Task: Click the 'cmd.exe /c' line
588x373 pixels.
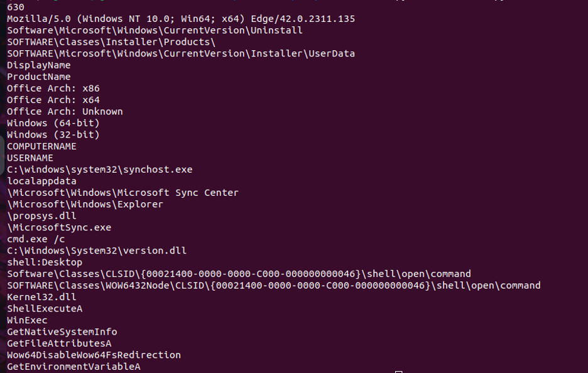Action: (x=36, y=239)
